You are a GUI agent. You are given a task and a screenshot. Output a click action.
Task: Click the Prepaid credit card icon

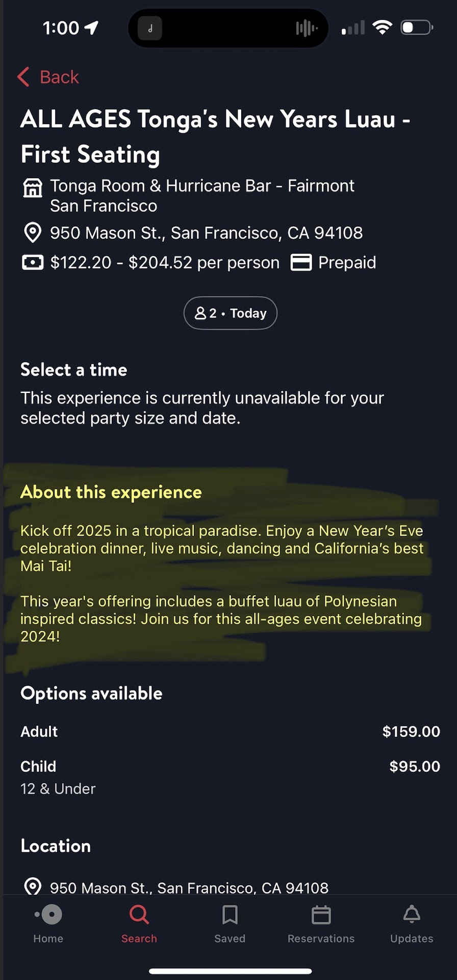(x=301, y=262)
